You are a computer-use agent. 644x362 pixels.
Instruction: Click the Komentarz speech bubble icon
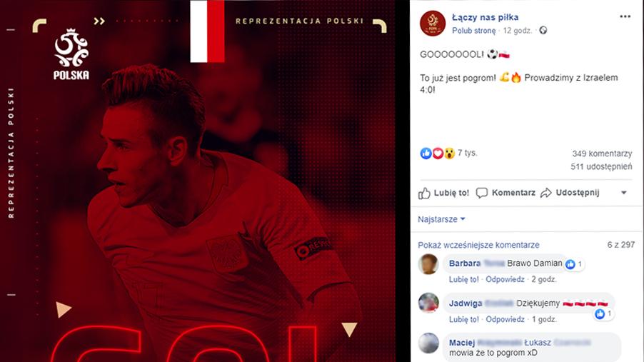482,193
